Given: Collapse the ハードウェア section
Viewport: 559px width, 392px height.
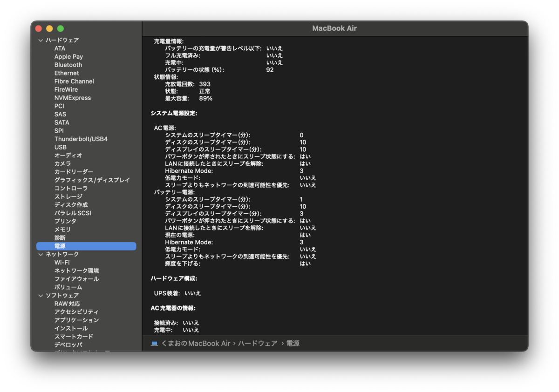Looking at the screenshot, I should click(x=41, y=40).
